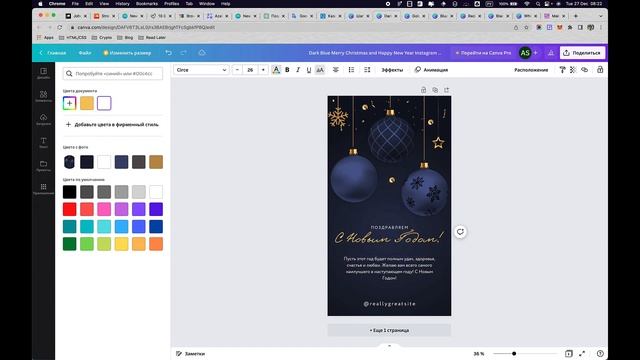Add brand colors via Добавьте цвета link
The image size is (640, 360).
pyautogui.click(x=112, y=124)
